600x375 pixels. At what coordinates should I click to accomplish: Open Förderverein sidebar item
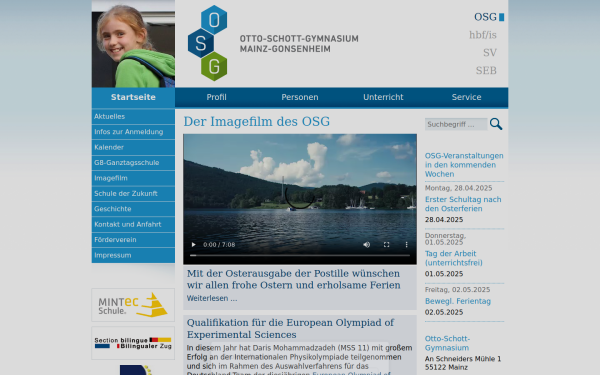[133, 240]
